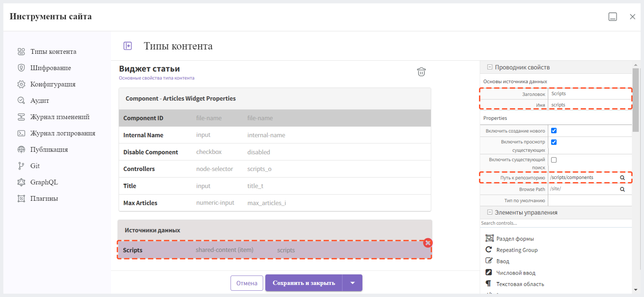The width and height of the screenshot is (644, 297).
Task: Open Типы контента menu item
Action: point(53,52)
